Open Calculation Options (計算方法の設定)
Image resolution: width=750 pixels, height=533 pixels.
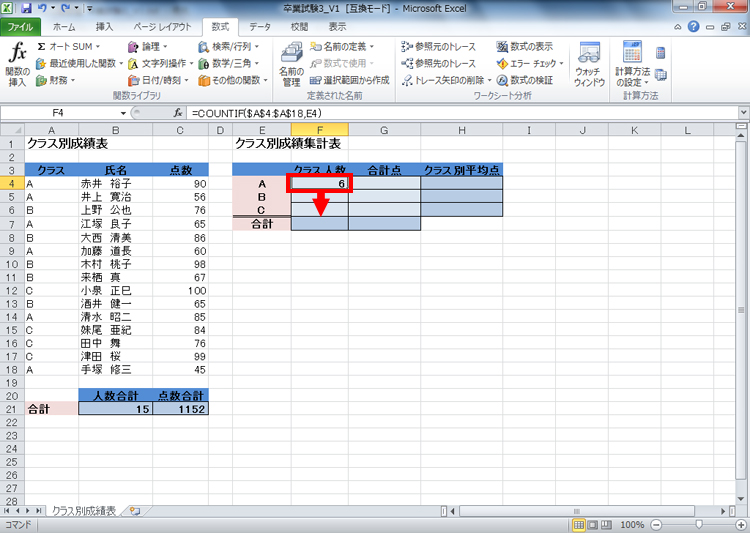point(632,64)
